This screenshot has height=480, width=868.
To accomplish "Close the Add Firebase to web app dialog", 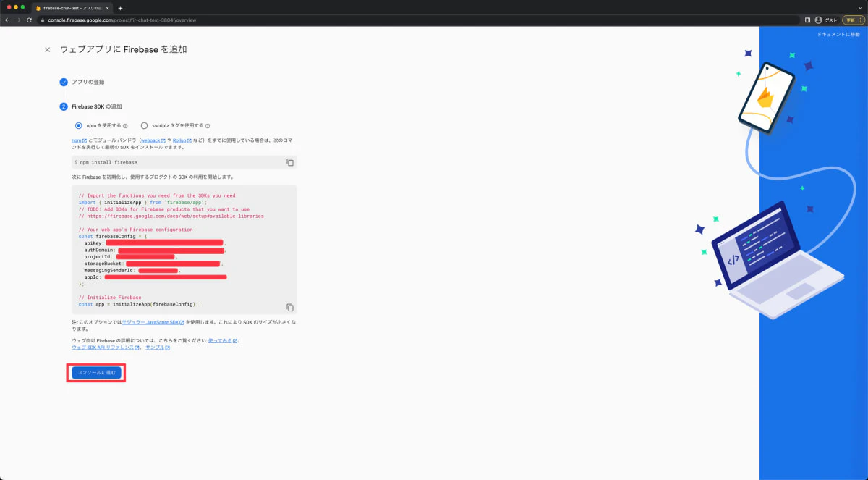I will pos(48,50).
